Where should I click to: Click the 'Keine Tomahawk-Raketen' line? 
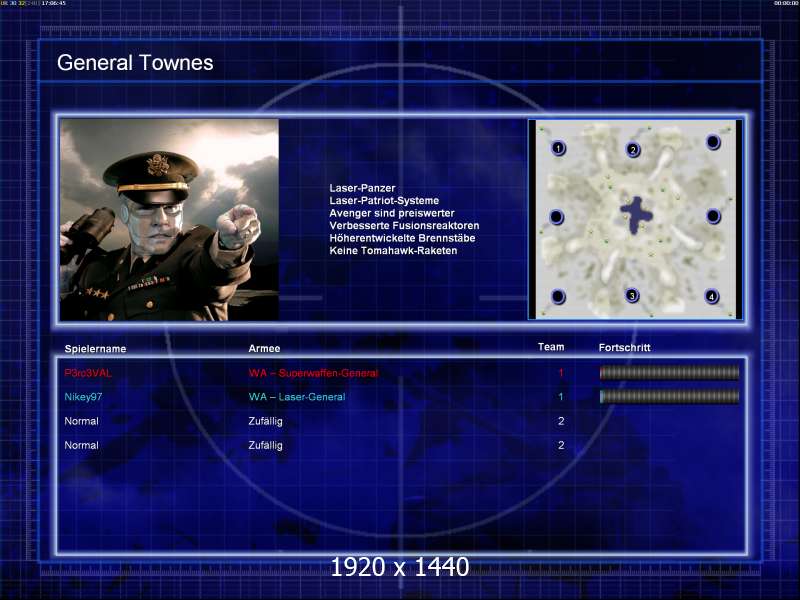(x=393, y=251)
